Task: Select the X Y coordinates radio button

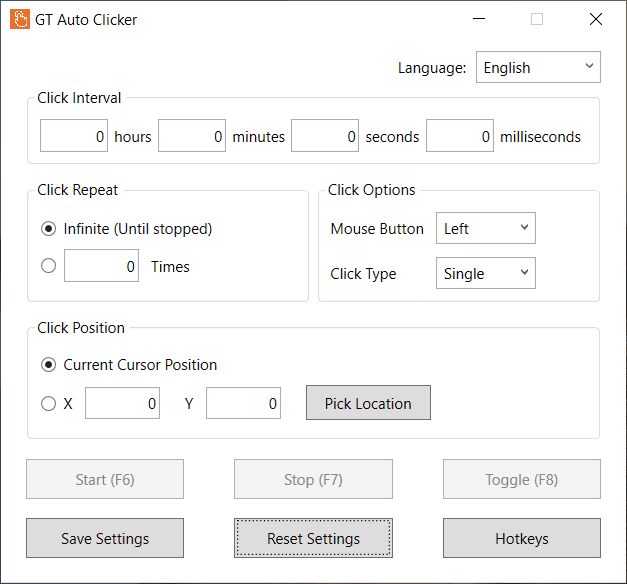Action: (x=48, y=404)
